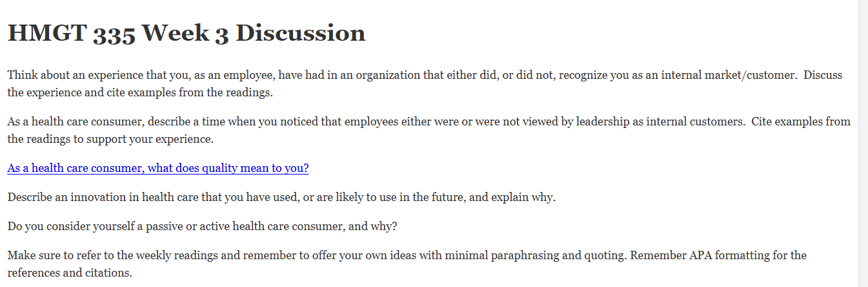Click the passive or active consumer question line

point(202,227)
